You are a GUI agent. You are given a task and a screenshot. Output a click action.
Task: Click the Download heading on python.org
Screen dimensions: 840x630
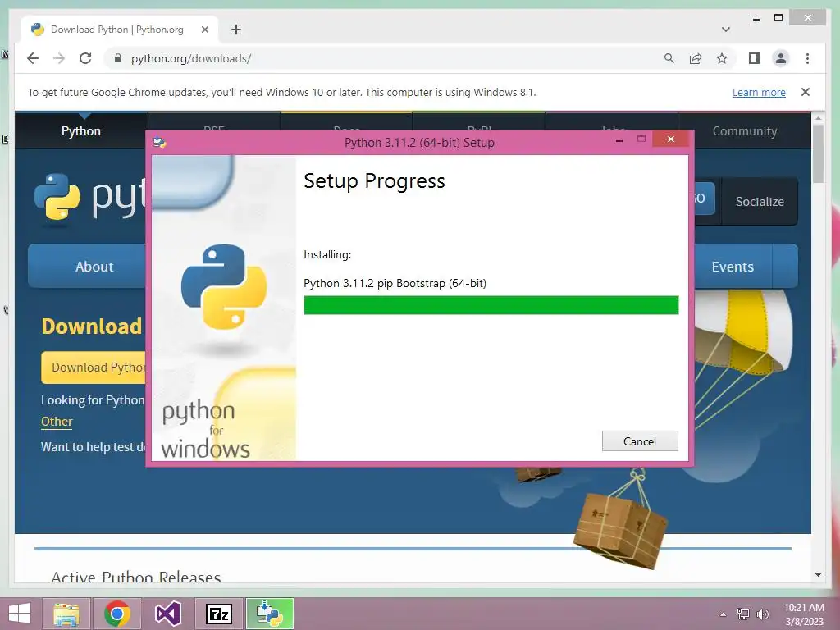tap(92, 326)
